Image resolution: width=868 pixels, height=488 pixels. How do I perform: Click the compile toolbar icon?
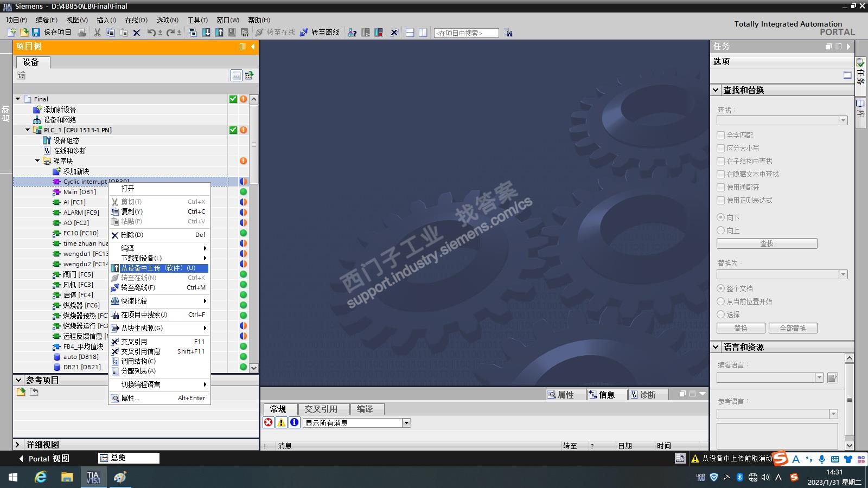tap(193, 33)
